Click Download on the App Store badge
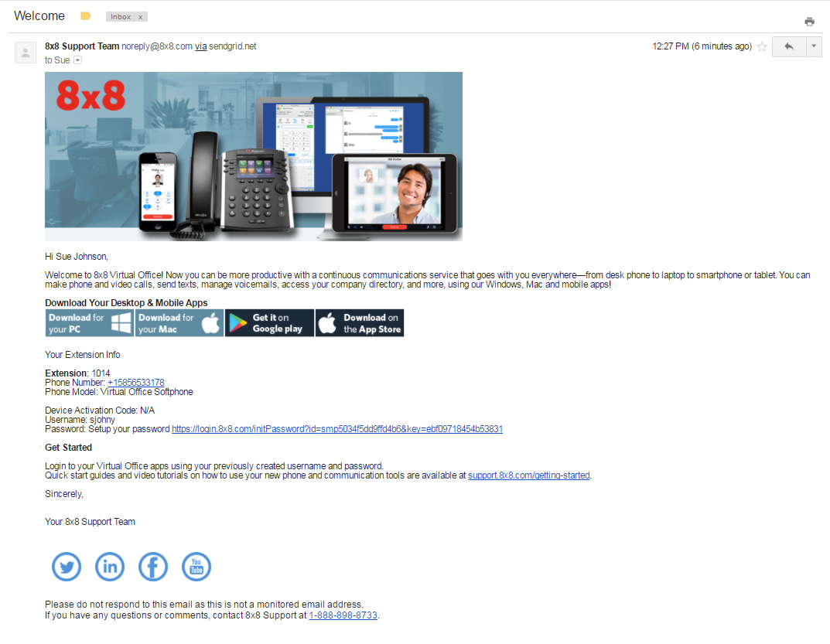Image resolution: width=830 pixels, height=644 pixels. click(x=360, y=323)
